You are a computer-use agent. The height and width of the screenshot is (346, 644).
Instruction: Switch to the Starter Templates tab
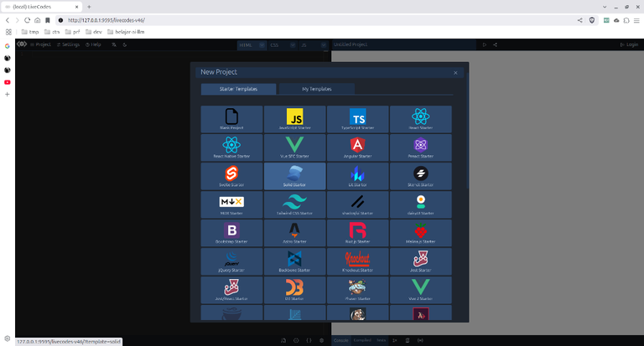click(238, 89)
